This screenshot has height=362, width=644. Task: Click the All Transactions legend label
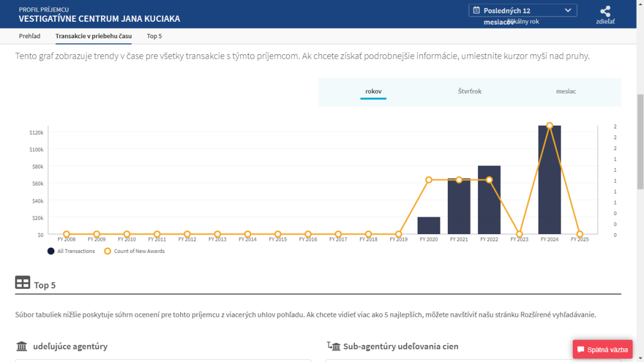click(x=76, y=251)
